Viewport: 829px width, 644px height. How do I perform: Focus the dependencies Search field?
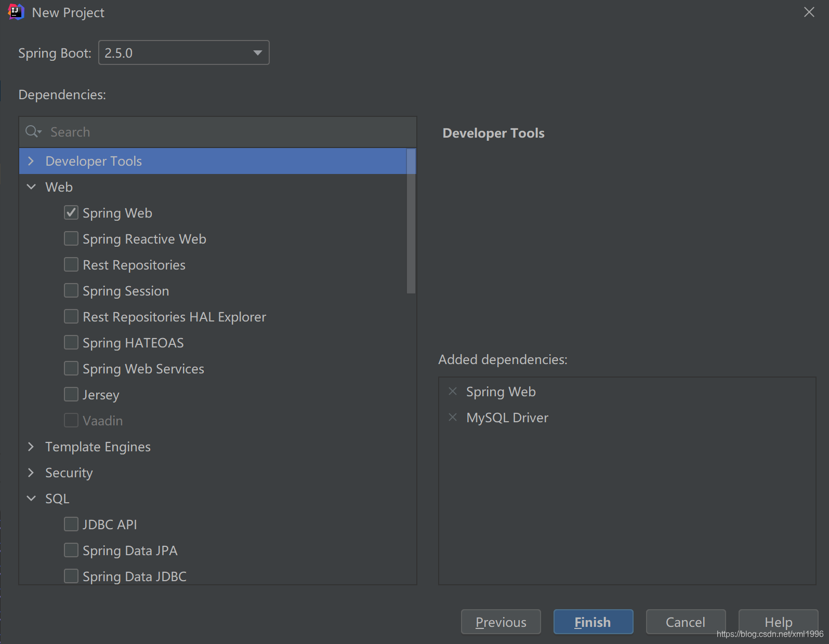(x=218, y=132)
